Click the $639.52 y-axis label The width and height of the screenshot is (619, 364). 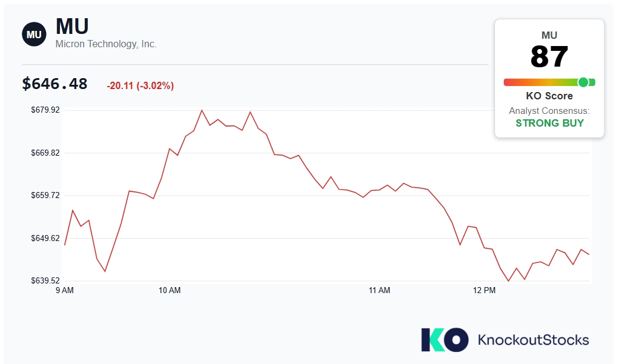pos(45,280)
